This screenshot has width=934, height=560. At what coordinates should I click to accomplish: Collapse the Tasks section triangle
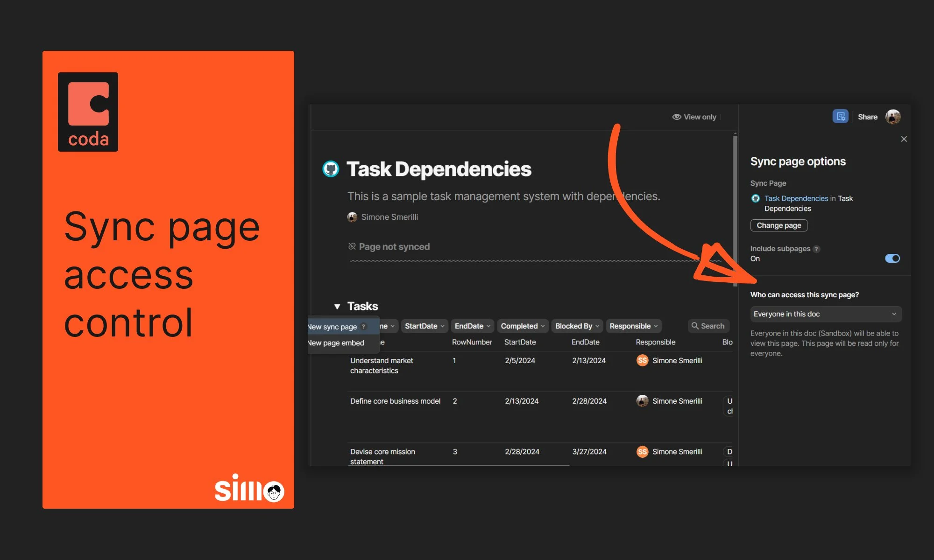pos(337,307)
